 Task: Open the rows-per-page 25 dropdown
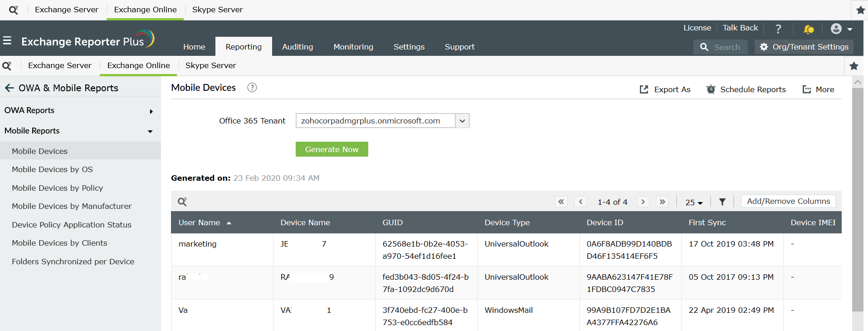[x=694, y=202]
